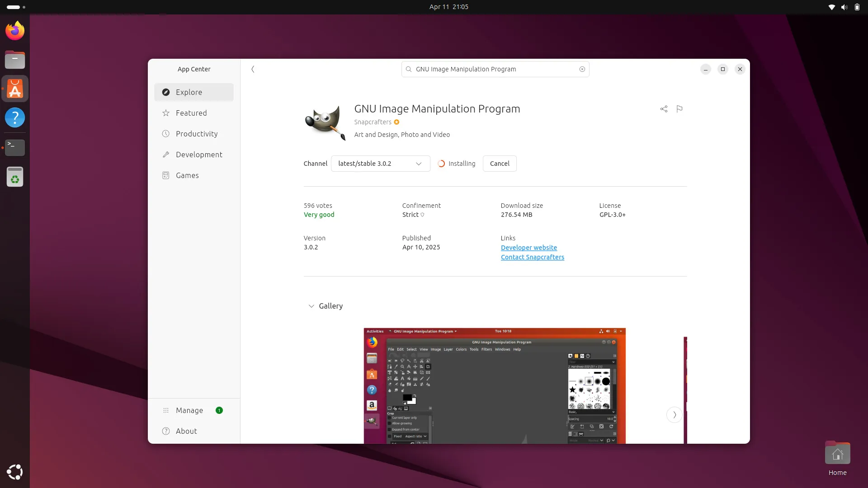This screenshot has height=488, width=868.
Task: Open the Manage page
Action: point(194,410)
